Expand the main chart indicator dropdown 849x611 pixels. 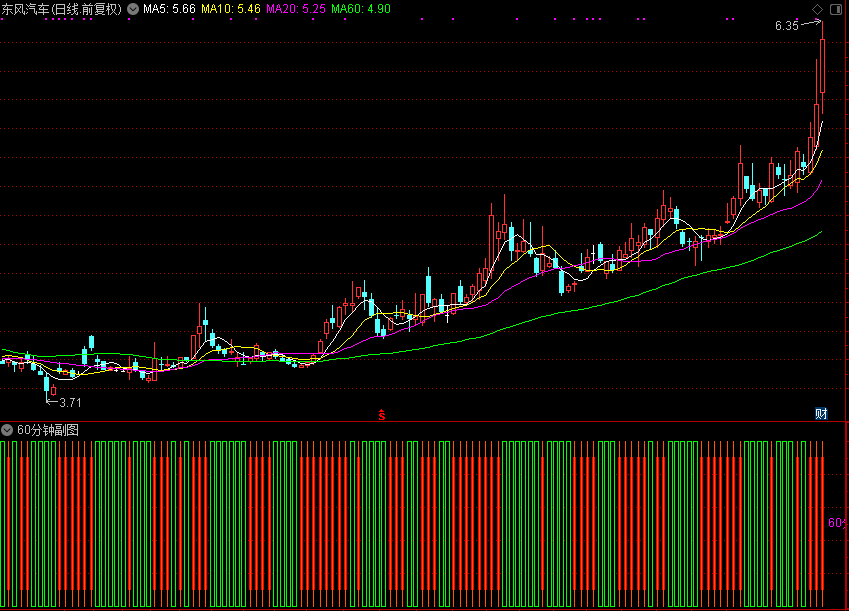tap(133, 9)
